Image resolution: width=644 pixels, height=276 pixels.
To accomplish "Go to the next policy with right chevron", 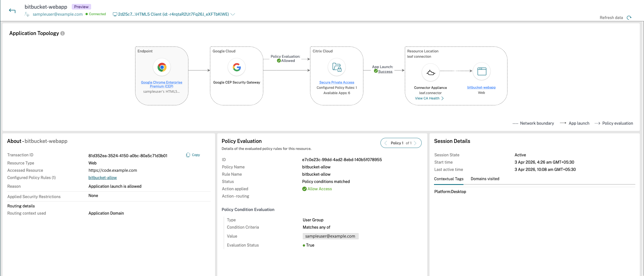I will coord(415,143).
